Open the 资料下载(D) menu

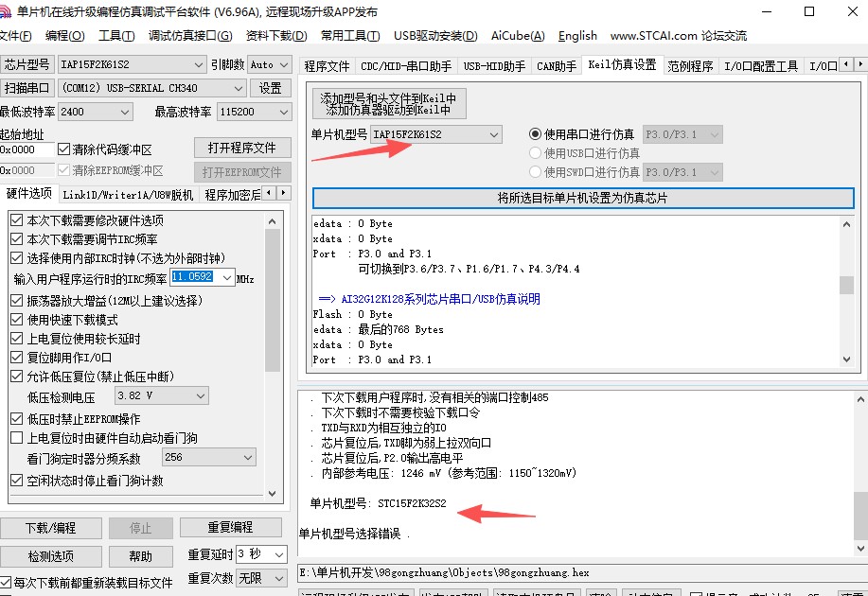[x=276, y=35]
